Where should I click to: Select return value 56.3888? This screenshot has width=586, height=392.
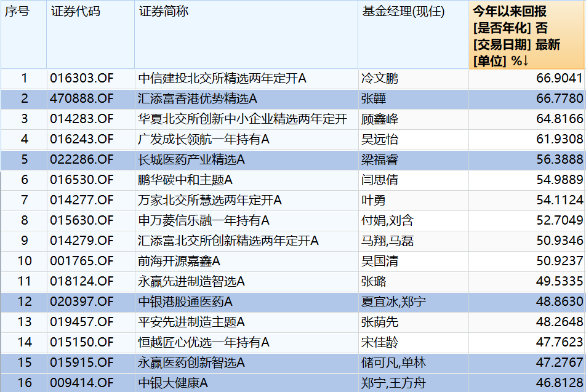(x=560, y=159)
